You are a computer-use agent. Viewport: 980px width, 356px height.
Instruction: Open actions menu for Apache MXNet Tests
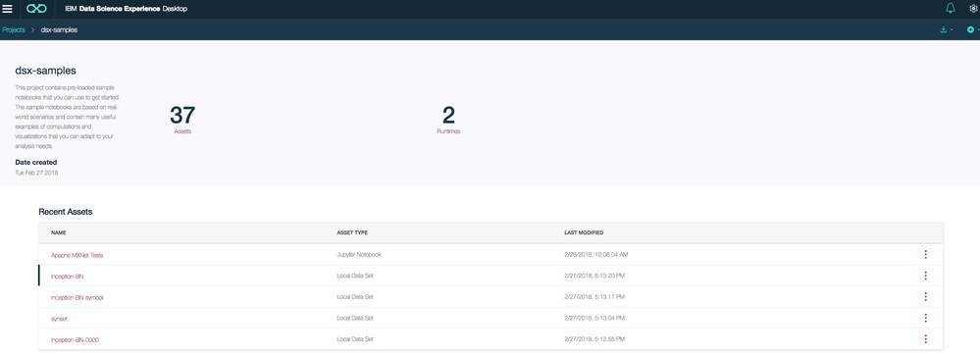click(x=925, y=254)
